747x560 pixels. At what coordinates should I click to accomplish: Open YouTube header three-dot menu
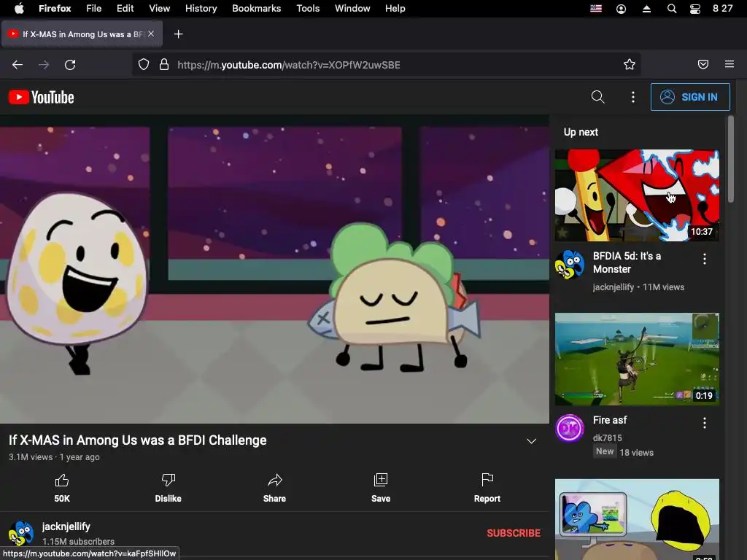tap(632, 97)
